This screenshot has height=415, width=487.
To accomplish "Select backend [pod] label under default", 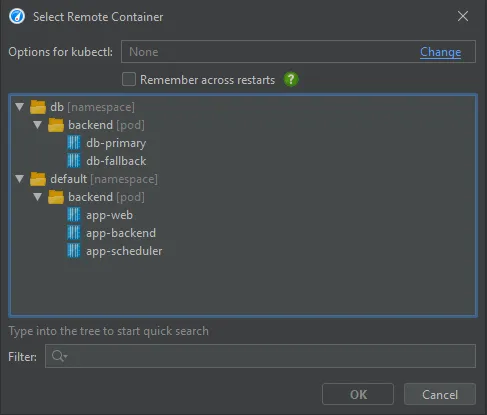I will pyautogui.click(x=106, y=197).
